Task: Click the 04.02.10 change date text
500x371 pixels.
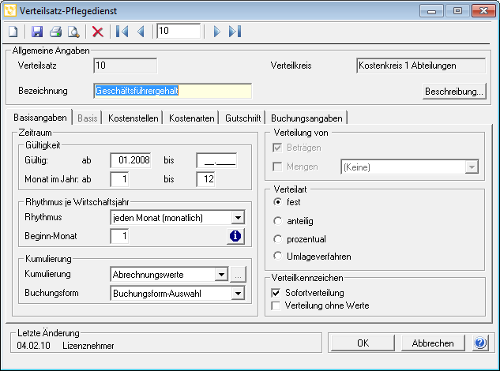Action: (x=33, y=346)
